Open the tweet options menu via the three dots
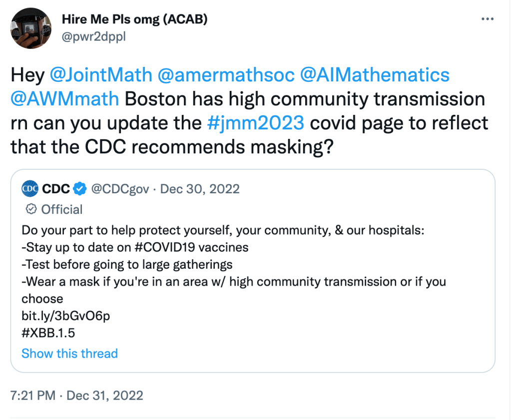511x420 pixels. (x=487, y=19)
